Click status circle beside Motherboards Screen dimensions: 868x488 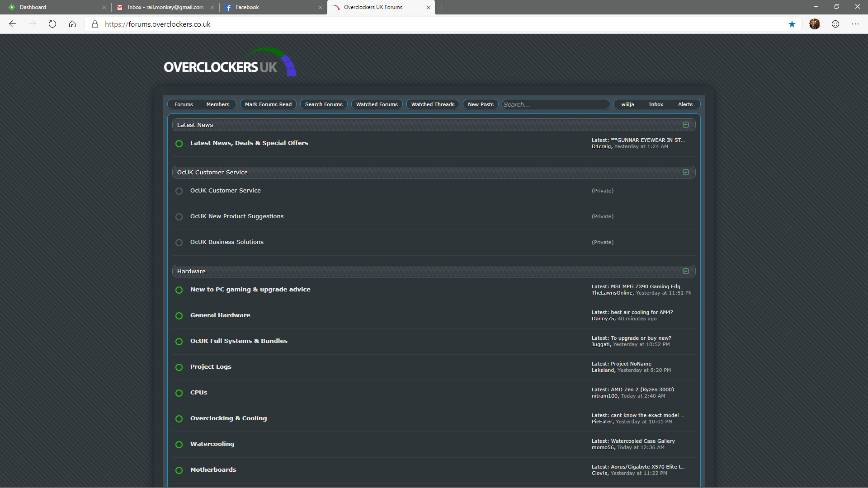click(x=179, y=470)
